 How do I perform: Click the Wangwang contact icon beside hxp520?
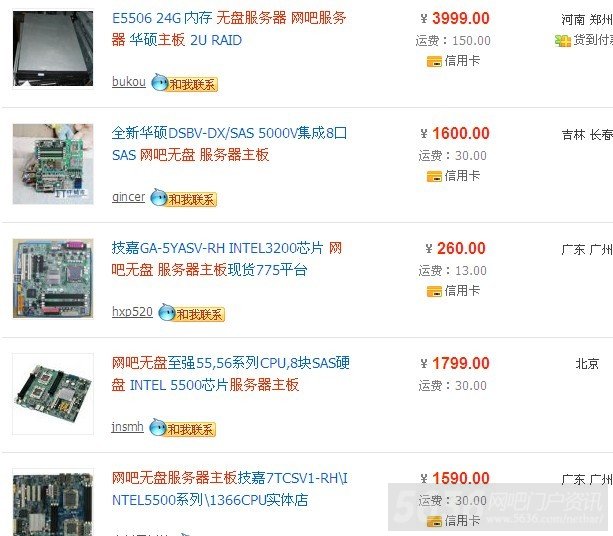tap(191, 313)
